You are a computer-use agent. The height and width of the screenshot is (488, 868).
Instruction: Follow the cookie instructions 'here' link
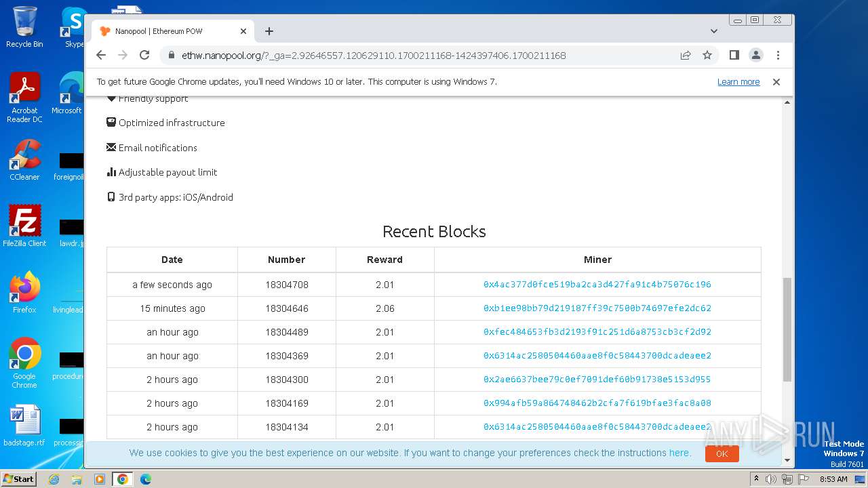coord(679,453)
